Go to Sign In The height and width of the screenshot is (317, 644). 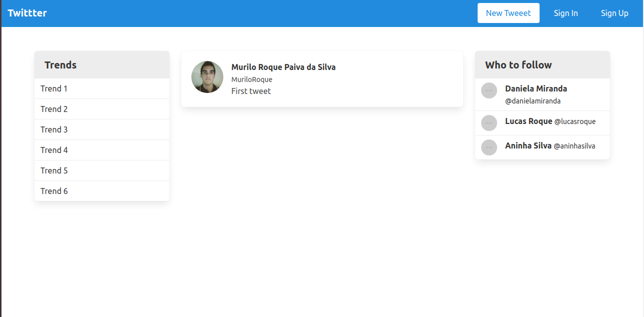(566, 13)
